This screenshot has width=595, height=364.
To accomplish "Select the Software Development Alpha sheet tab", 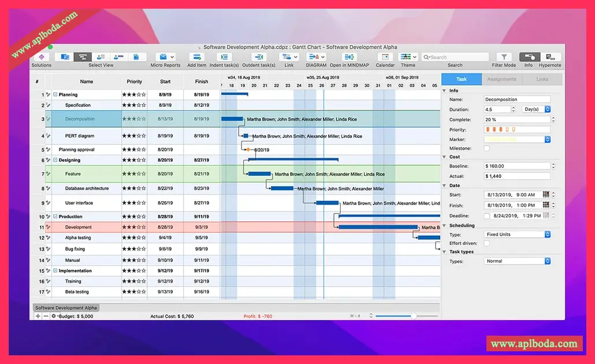I will point(66,308).
